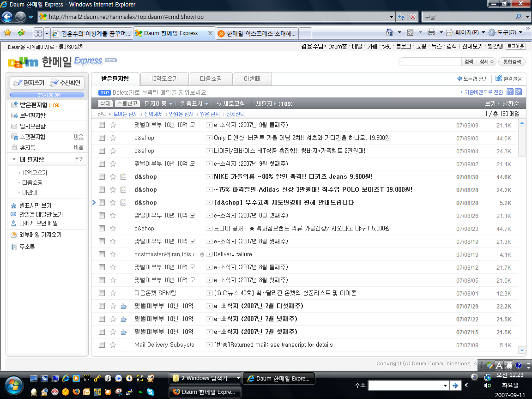Check the box for 나이키/리바이스 HIT상품 email
This screenshot has width=532, height=399.
click(x=102, y=151)
